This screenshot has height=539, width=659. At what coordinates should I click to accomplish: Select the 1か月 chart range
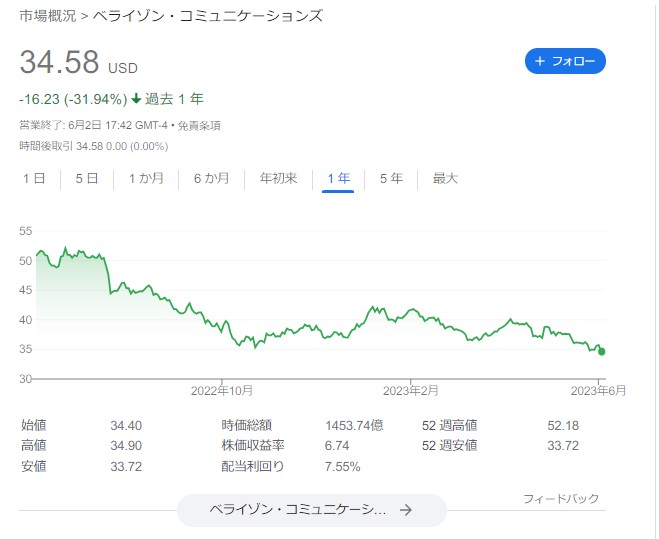(146, 179)
